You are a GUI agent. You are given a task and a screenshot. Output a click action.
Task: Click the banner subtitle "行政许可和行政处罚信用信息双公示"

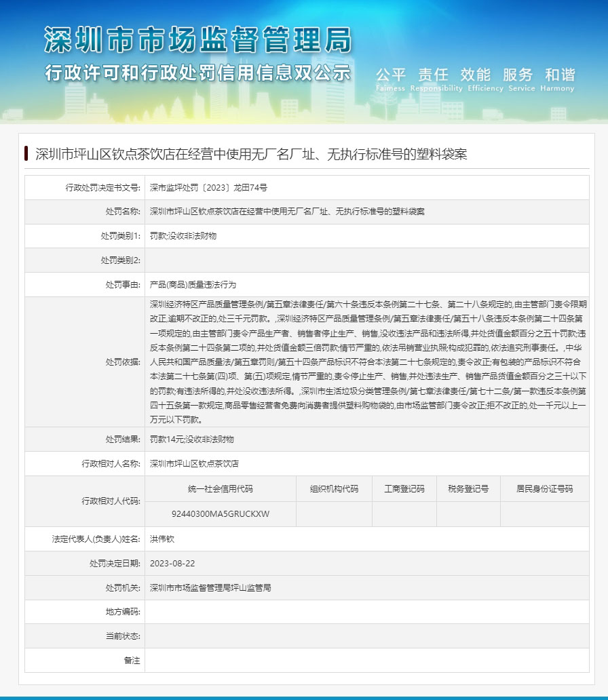(x=197, y=73)
